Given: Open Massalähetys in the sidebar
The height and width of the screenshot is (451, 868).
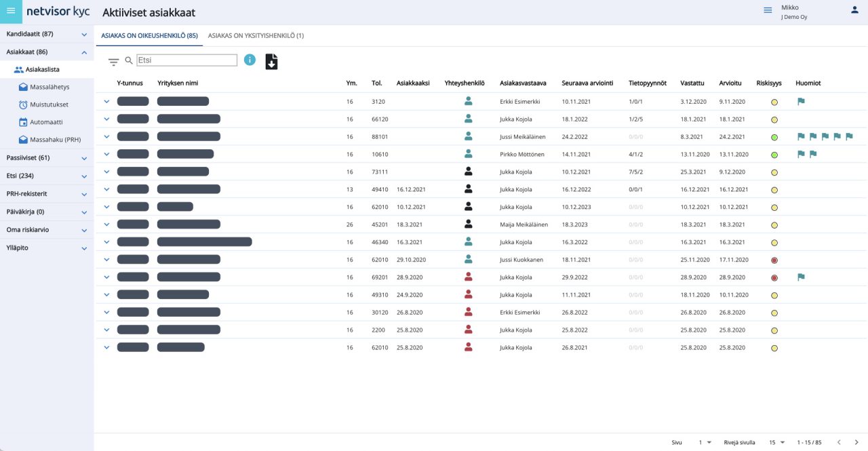Looking at the screenshot, I should pos(50,87).
